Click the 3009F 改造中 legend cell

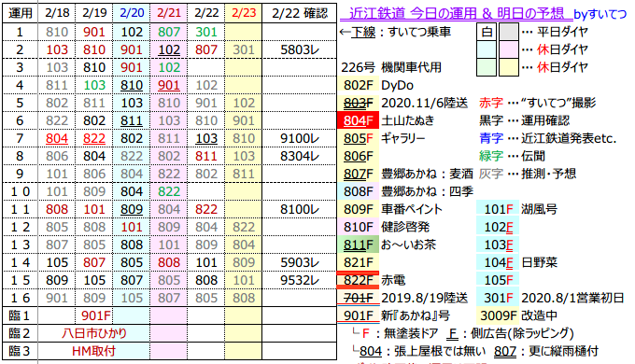coord(498,315)
